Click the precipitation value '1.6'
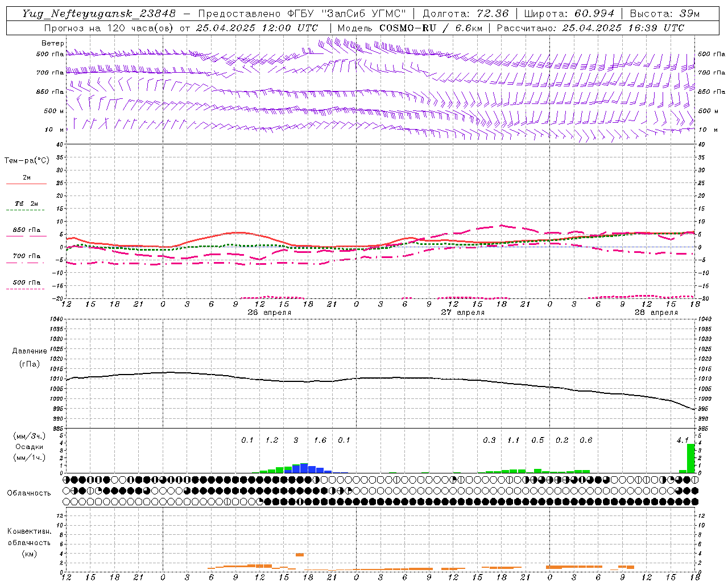Screen dimensions: 728x582 click(x=320, y=440)
